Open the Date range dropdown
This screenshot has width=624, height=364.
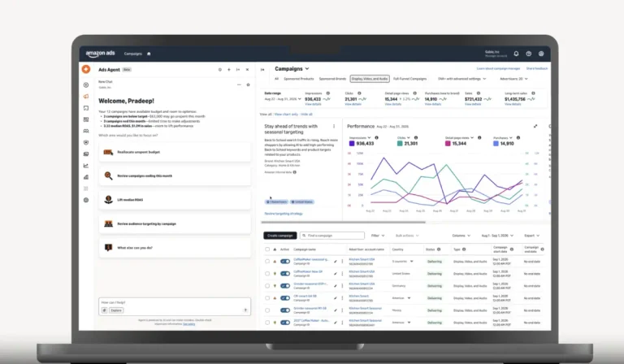[x=283, y=98]
